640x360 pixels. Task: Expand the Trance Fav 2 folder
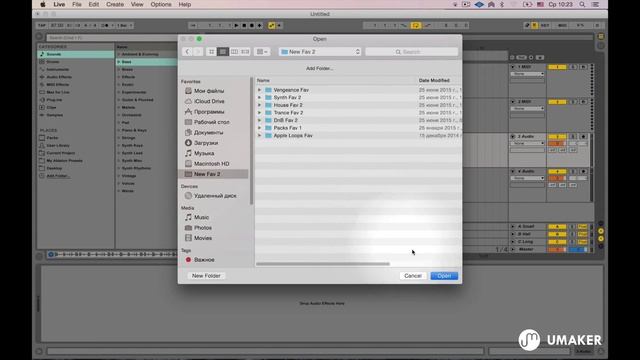pyautogui.click(x=260, y=113)
